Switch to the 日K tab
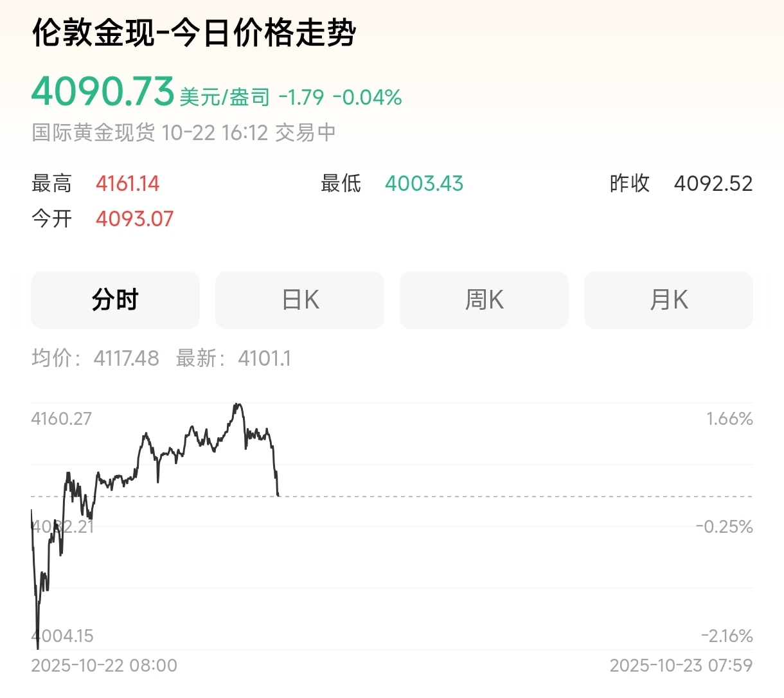 pos(299,300)
